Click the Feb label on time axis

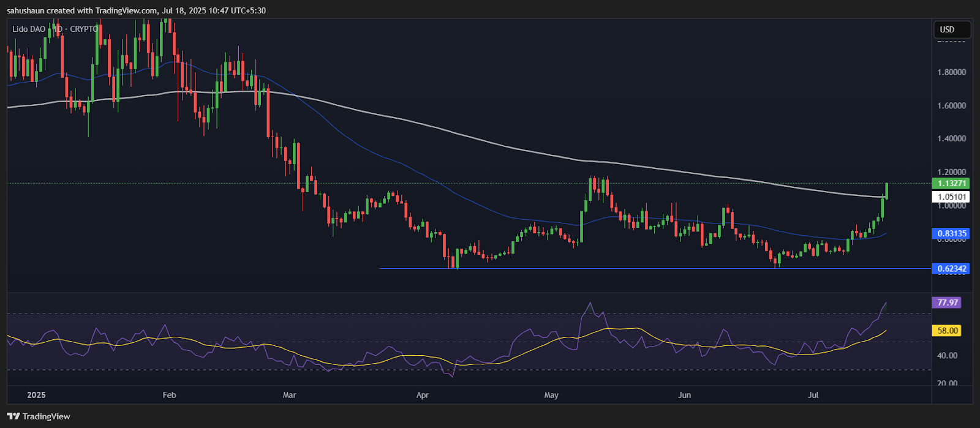[x=170, y=395]
